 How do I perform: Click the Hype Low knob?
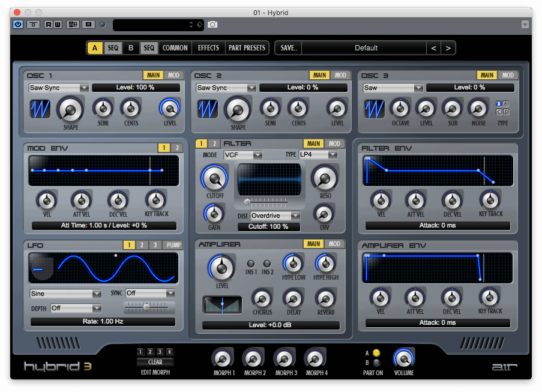pyautogui.click(x=293, y=264)
